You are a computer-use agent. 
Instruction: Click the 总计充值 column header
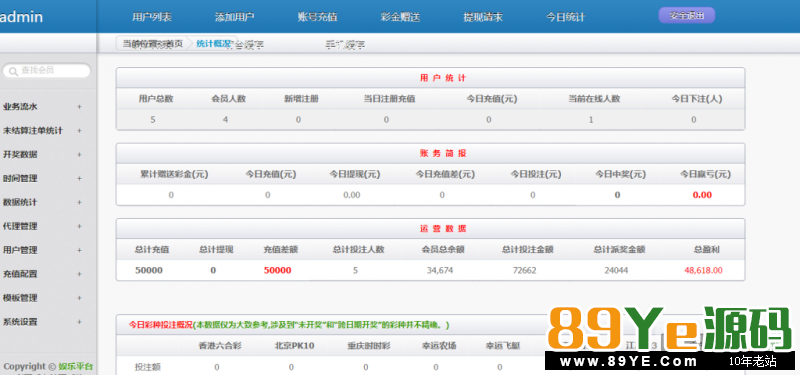click(152, 250)
